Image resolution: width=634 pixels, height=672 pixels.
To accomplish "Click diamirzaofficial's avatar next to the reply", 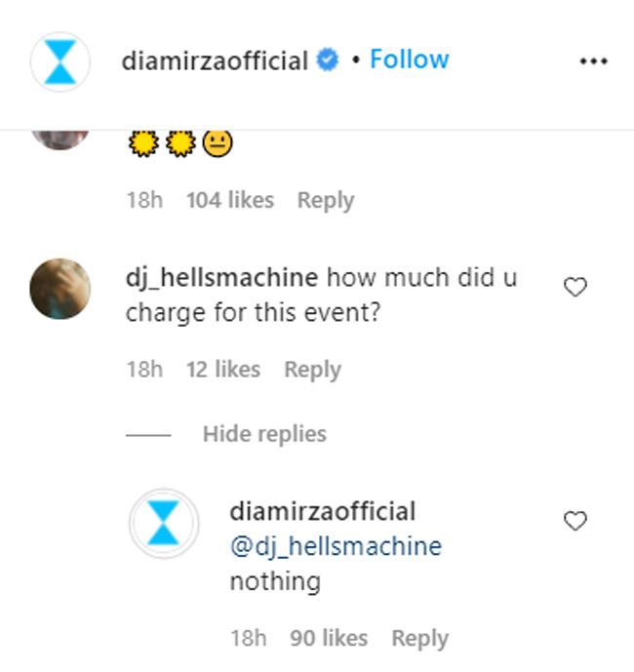I will point(165,525).
